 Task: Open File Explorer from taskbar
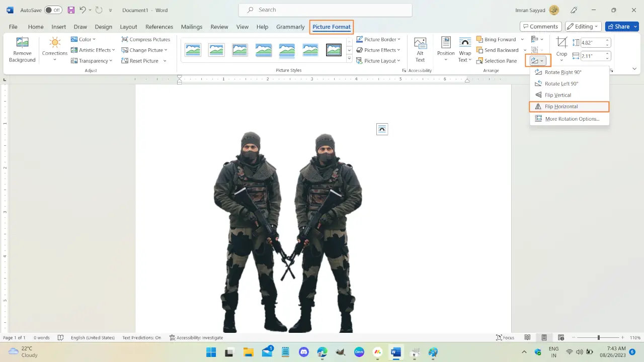click(248, 352)
